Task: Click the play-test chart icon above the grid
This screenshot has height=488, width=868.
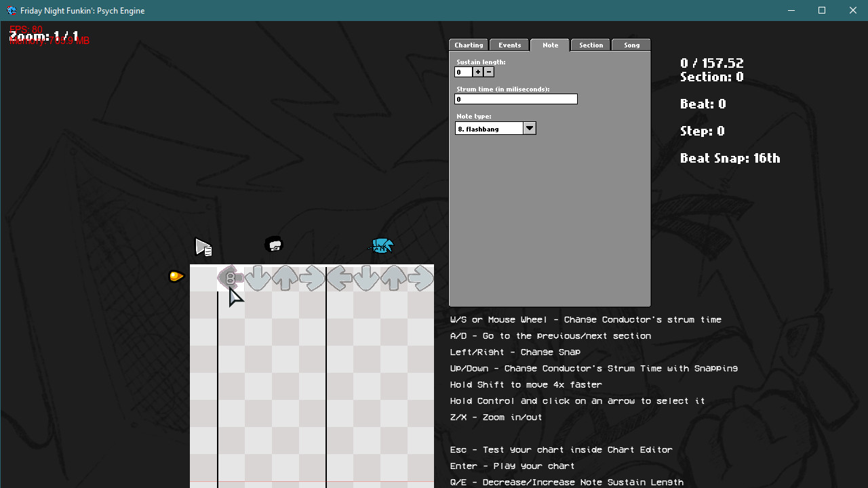Action: tap(203, 247)
